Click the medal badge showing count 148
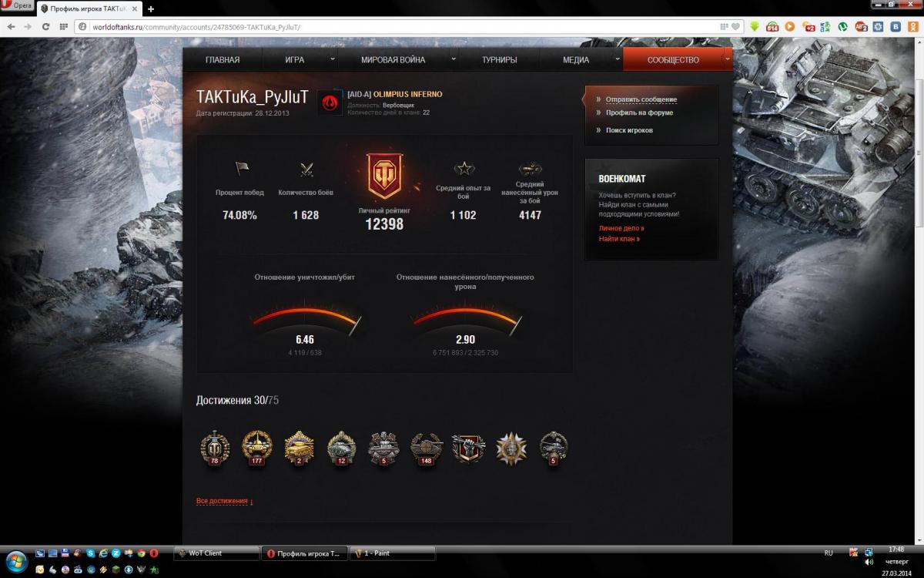924x578 pixels. (426, 447)
